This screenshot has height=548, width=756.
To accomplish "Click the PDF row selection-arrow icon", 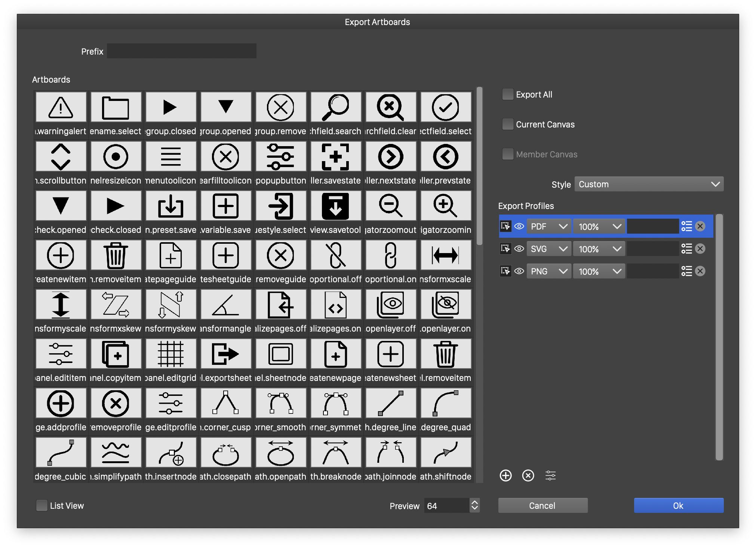I will click(x=505, y=227).
